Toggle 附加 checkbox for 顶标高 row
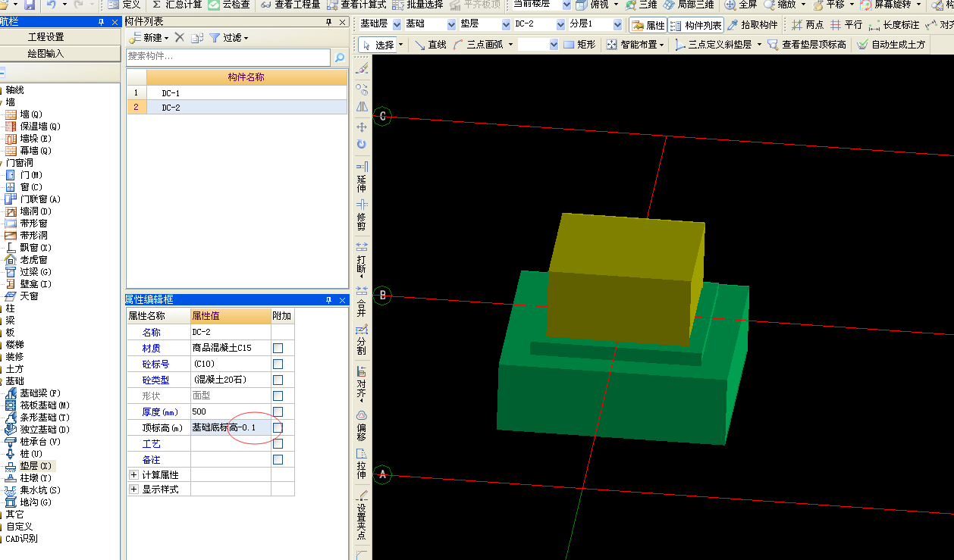This screenshot has height=560, width=954. (x=278, y=427)
